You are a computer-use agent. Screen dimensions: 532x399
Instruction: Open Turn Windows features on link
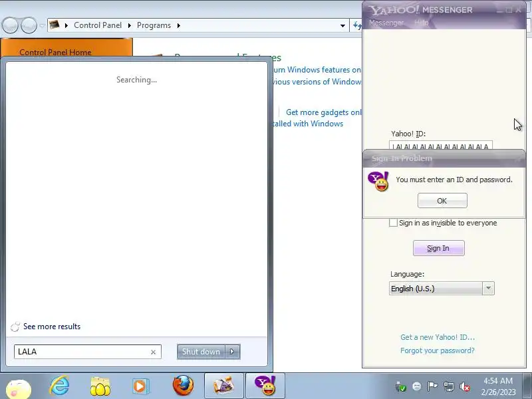[x=317, y=70]
